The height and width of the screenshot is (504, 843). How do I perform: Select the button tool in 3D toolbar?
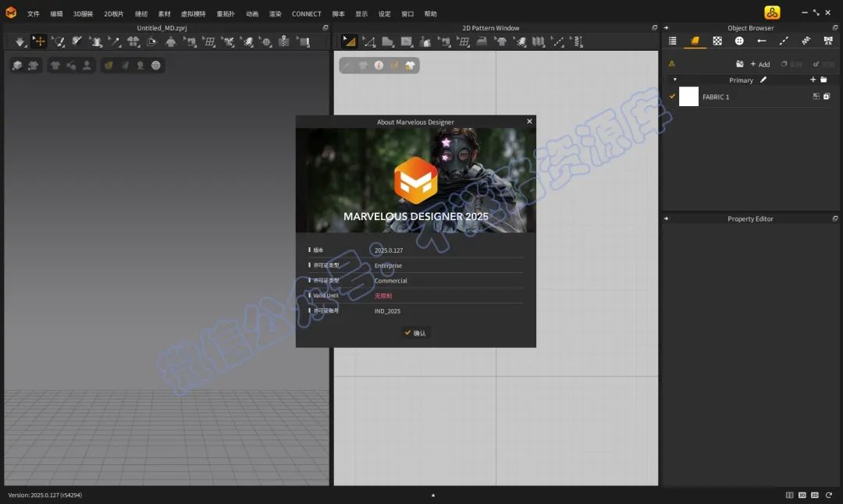[x=265, y=41]
